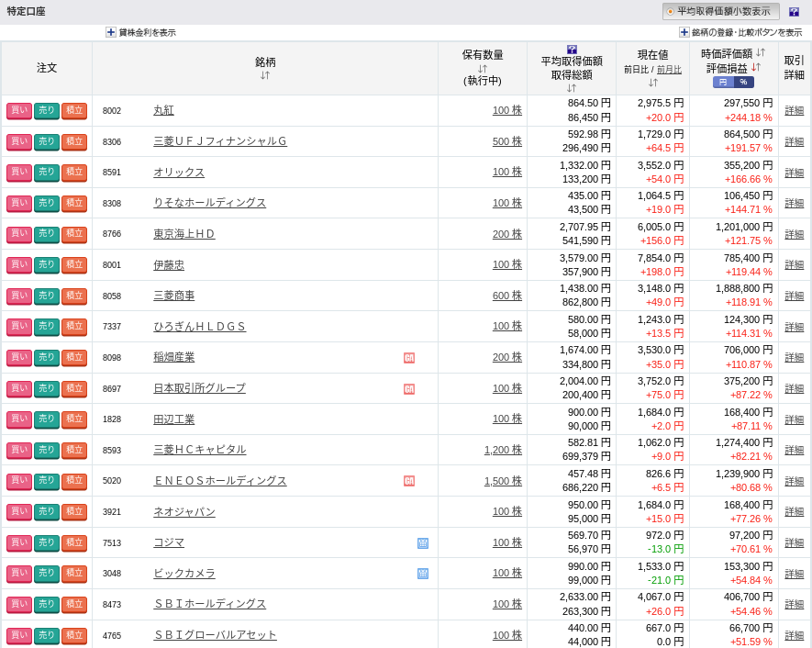This screenshot has height=648, width=812.
Task: Open 詳細 link for SBIグローバルアセット row
Action: (x=794, y=635)
